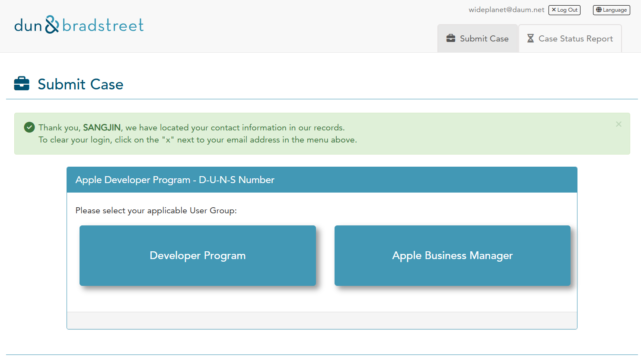Select the Apple Business Manager user group
This screenshot has width=641, height=364.
tap(453, 256)
